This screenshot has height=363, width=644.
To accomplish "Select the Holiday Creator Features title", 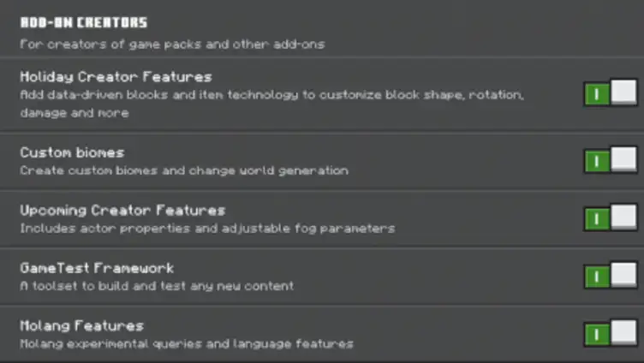I will coord(116,77).
